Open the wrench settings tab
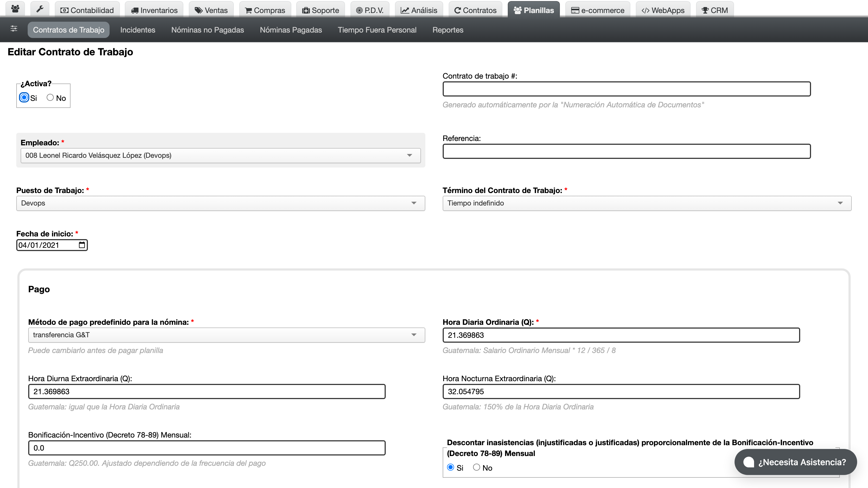This screenshot has width=868, height=488. [40, 9]
